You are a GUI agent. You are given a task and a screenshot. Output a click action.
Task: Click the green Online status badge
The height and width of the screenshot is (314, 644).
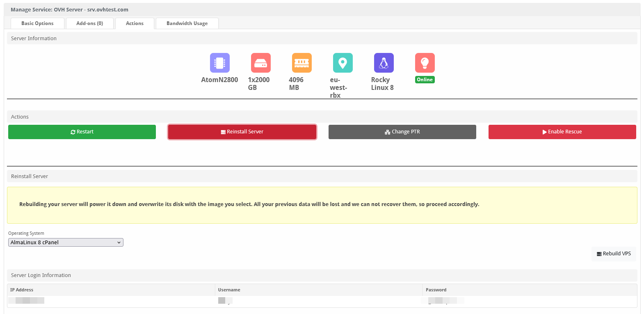click(425, 80)
